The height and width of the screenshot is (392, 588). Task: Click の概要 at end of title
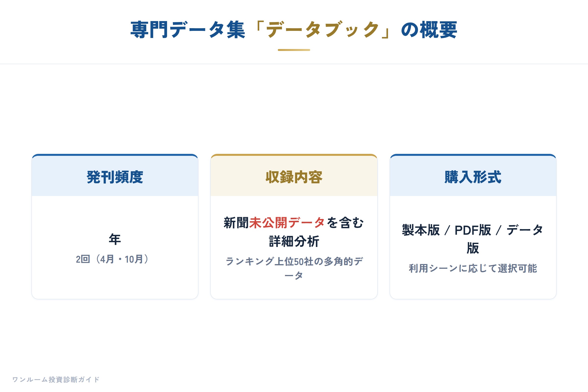pos(429,30)
